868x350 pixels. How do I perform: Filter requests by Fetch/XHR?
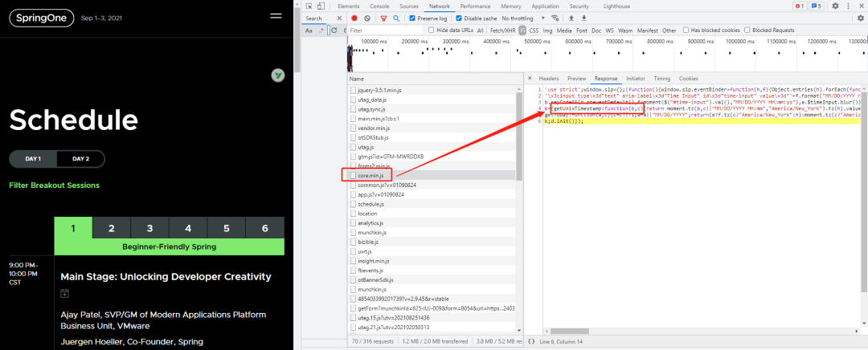502,31
